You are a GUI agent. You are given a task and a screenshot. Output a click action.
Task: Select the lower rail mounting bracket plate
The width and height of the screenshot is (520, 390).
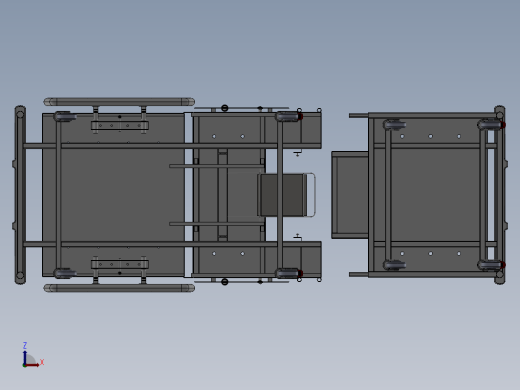(120, 264)
